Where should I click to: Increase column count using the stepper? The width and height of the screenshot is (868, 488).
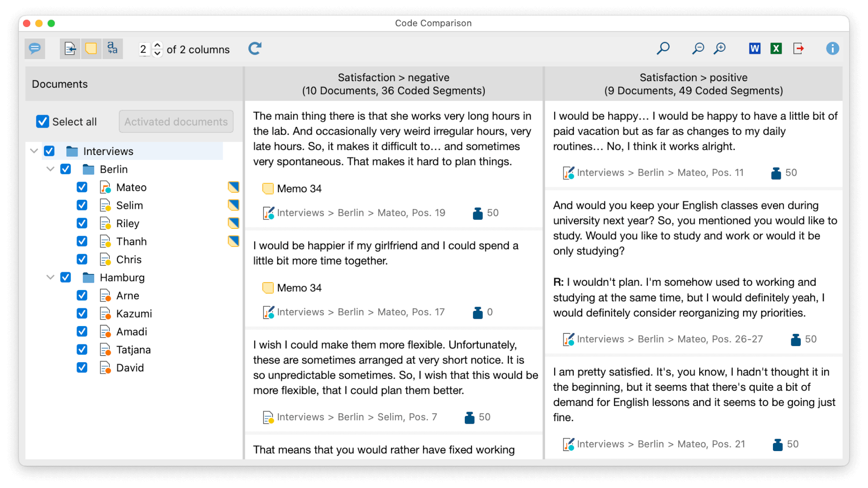pyautogui.click(x=157, y=45)
